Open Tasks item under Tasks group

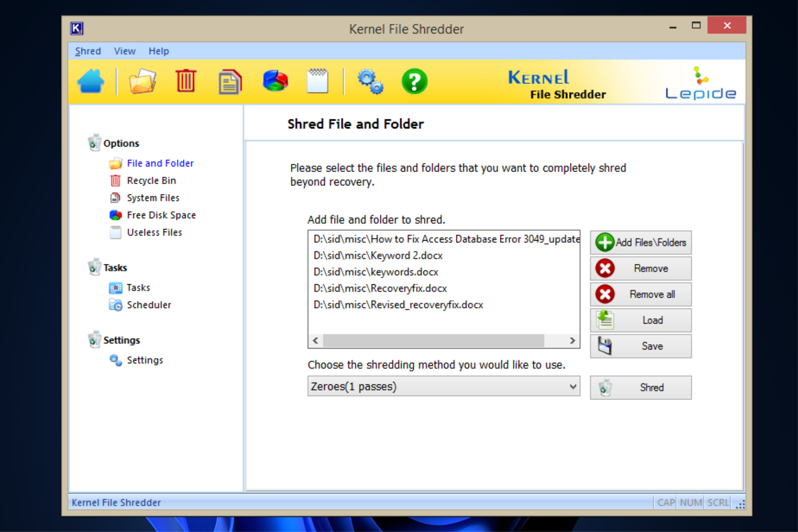click(138, 288)
